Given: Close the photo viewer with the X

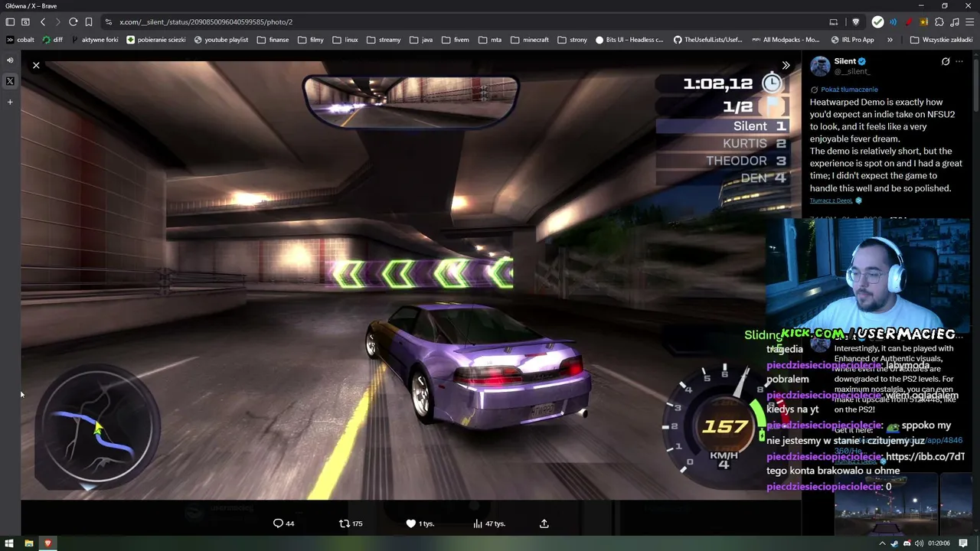Looking at the screenshot, I should coord(36,66).
